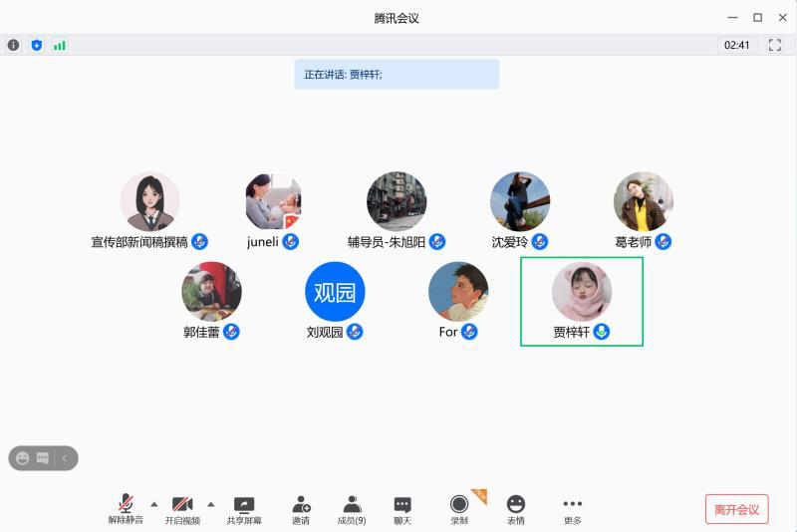Click the name label 葛老师
797x532 pixels.
pos(633,242)
